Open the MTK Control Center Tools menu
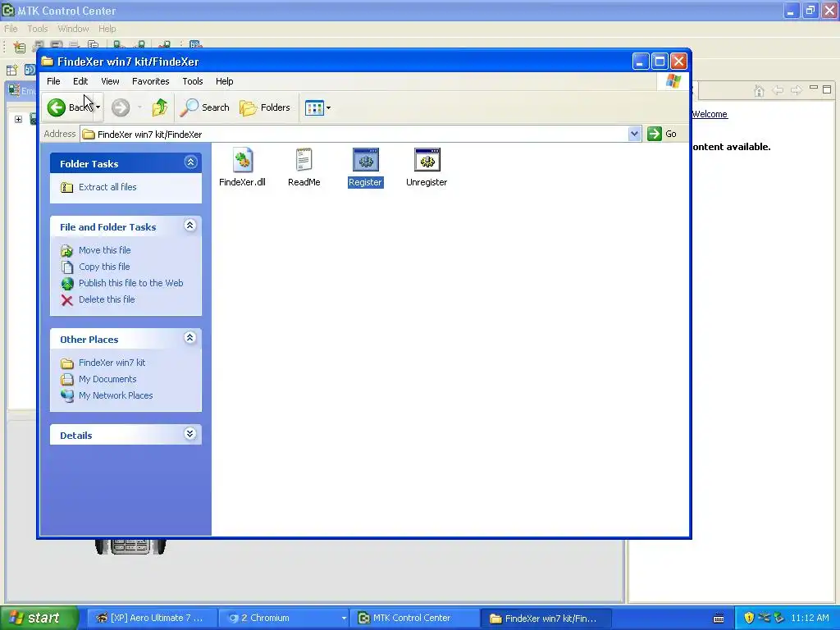 point(38,29)
